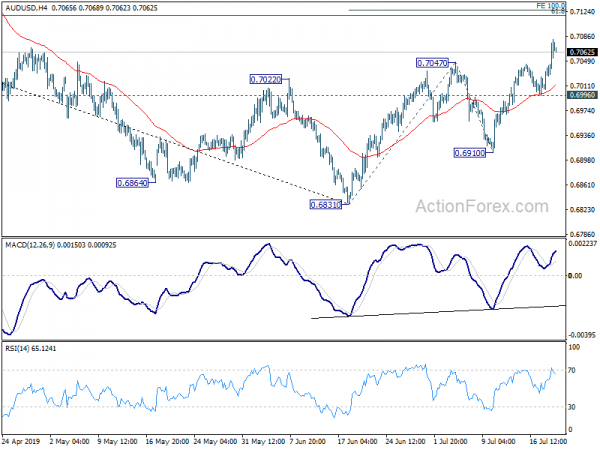The height and width of the screenshot is (450, 600).
Task: Click the 0.69100 price label
Action: [470, 153]
